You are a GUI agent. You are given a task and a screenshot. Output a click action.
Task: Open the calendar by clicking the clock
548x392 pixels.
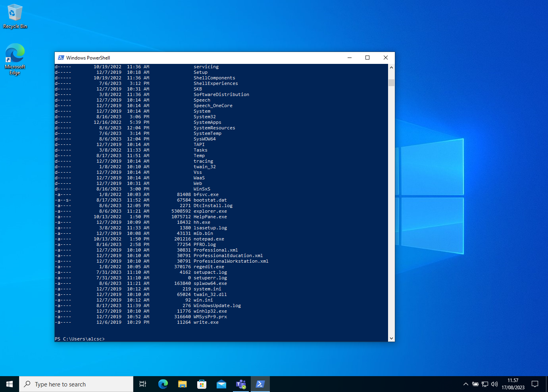click(x=512, y=384)
